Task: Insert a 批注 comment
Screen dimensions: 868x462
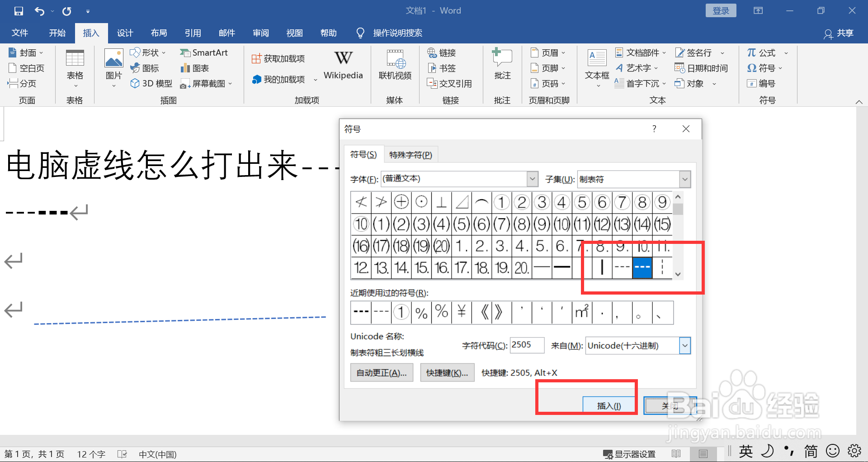Action: click(502, 65)
